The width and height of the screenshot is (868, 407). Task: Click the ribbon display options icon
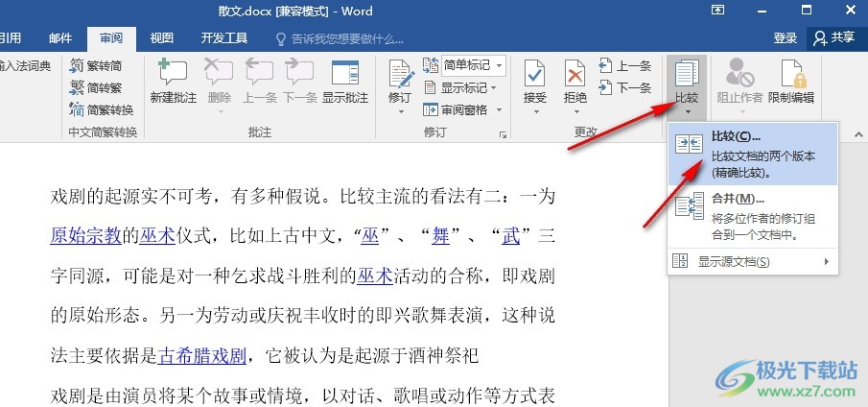click(718, 10)
